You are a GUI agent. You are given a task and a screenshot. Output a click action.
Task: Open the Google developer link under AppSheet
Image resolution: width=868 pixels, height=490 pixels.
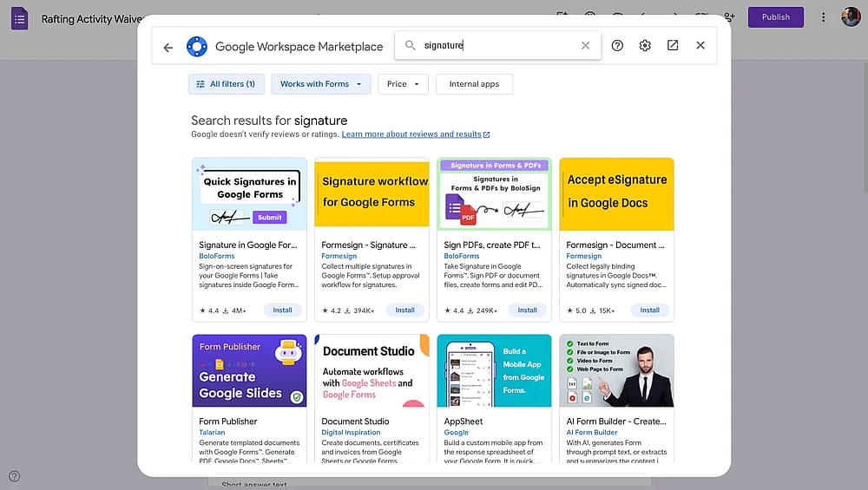click(x=457, y=433)
